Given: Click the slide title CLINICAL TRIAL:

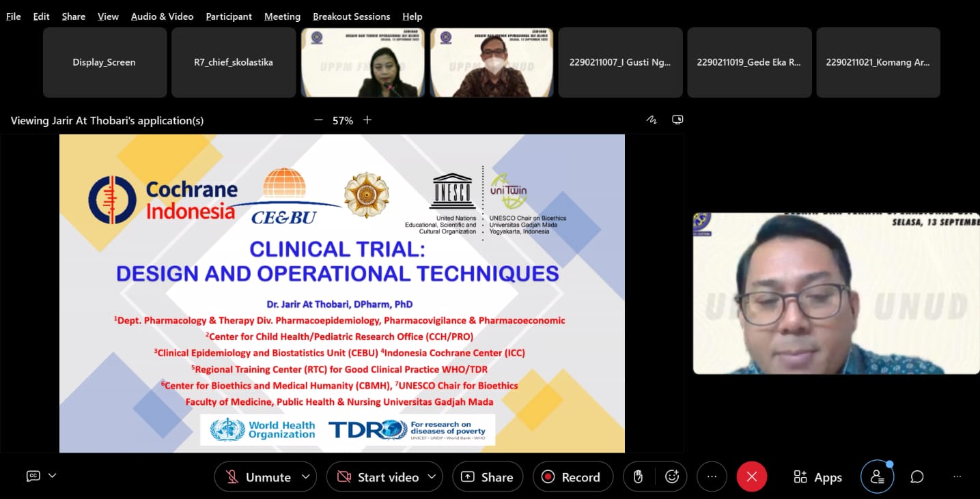Looking at the screenshot, I should point(337,249).
